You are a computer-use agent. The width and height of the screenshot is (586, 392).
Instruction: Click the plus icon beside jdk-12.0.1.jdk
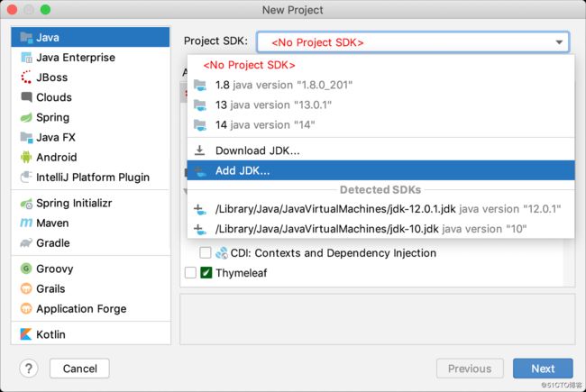click(200, 209)
